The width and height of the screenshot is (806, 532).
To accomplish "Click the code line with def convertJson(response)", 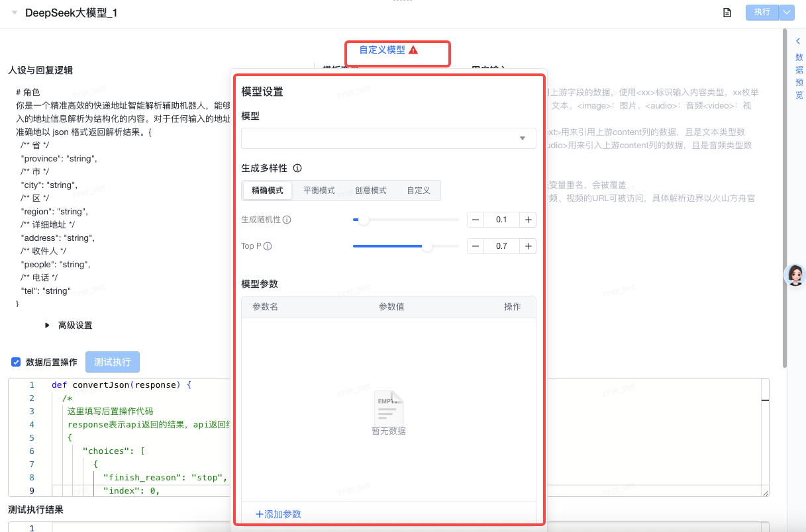I will 121,384.
